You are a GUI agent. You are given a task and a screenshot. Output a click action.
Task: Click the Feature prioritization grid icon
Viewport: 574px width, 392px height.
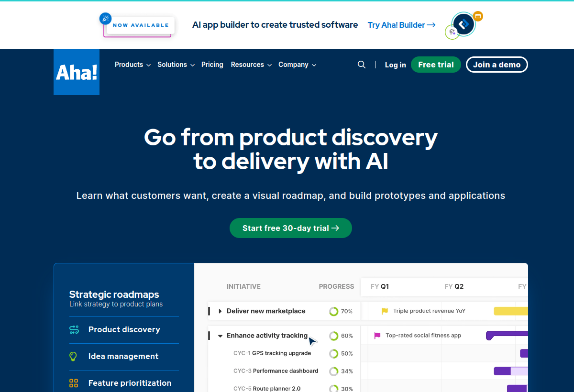(x=74, y=383)
